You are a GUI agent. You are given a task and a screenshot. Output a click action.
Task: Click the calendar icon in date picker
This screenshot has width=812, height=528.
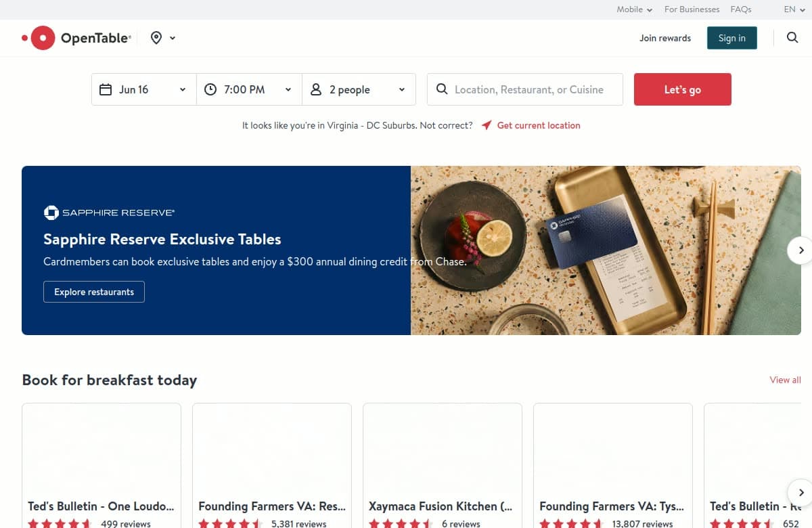tap(106, 89)
